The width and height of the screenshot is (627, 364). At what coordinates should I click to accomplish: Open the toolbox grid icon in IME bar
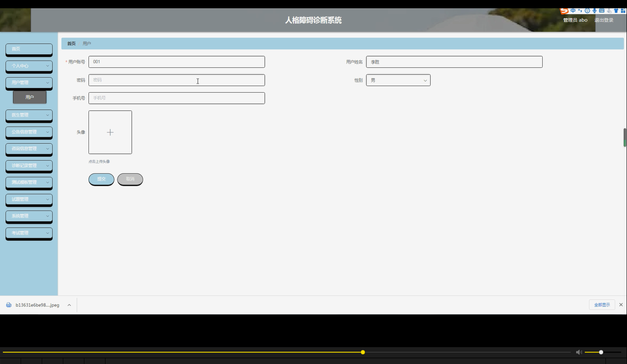[x=623, y=11]
